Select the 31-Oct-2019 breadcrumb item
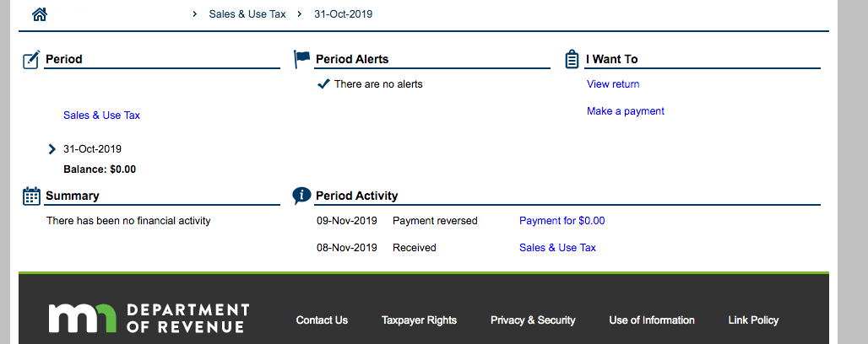 tap(343, 14)
